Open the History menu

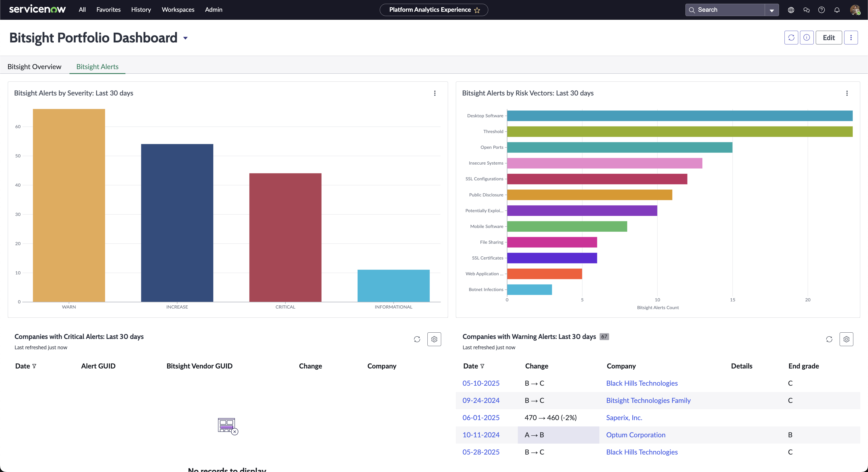[x=141, y=9]
